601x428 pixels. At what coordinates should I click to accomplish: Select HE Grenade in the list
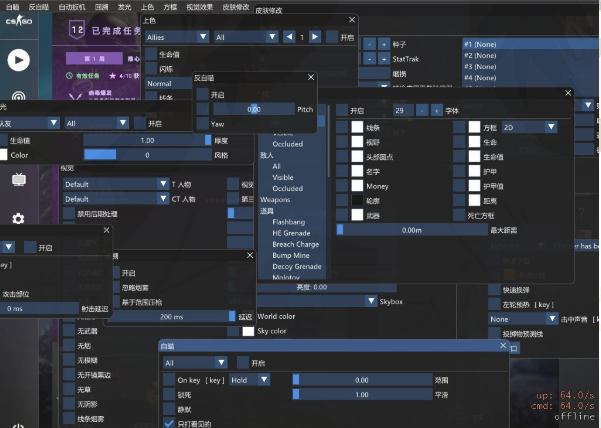pos(292,232)
